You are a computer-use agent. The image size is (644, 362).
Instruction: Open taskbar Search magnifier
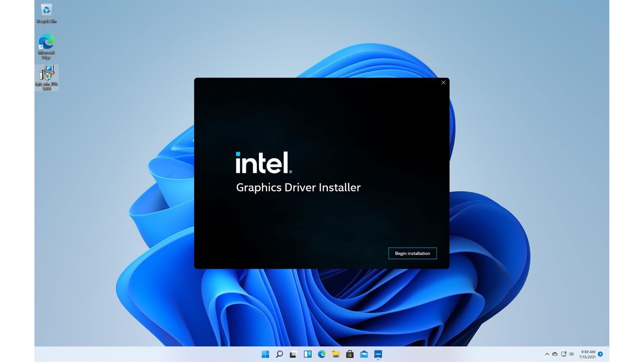279,354
